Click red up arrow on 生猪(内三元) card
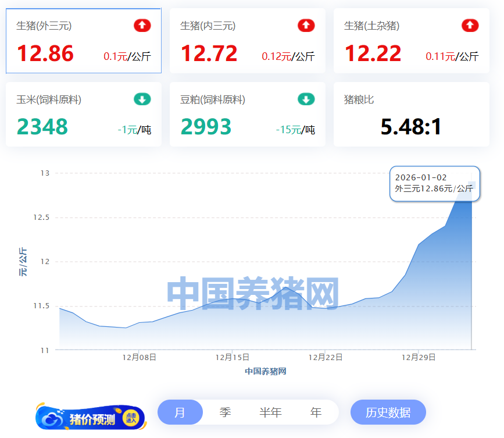The height and width of the screenshot is (438, 504). point(306,26)
